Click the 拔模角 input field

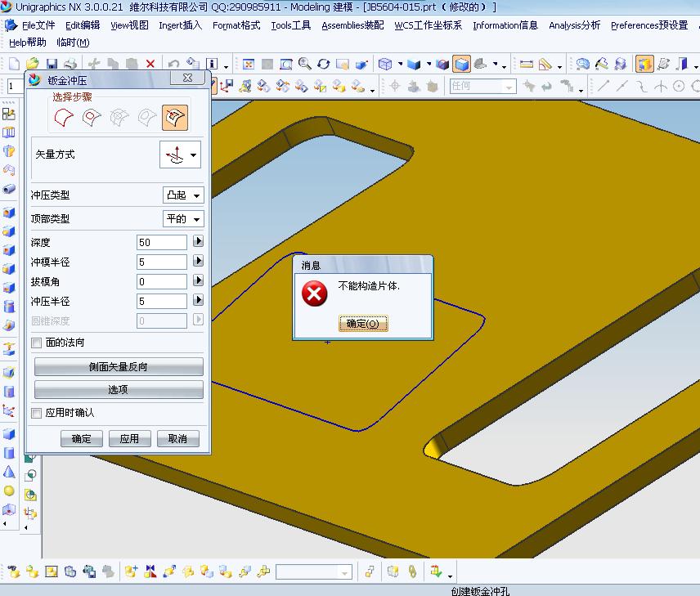pyautogui.click(x=162, y=282)
